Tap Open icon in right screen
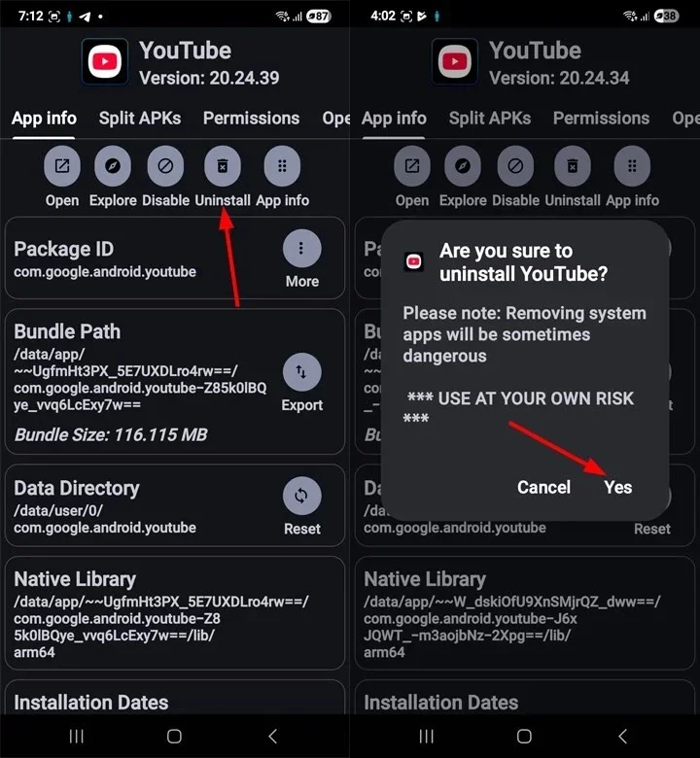This screenshot has height=758, width=700. tap(412, 166)
